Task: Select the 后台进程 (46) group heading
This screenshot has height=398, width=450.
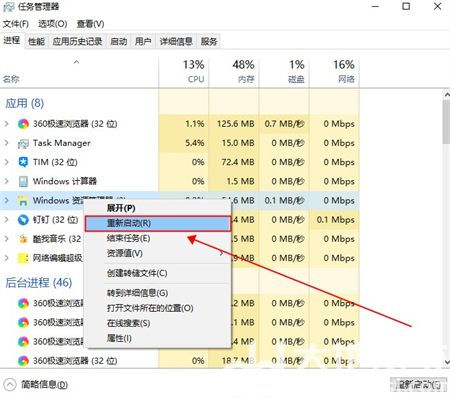Action: pos(39,283)
